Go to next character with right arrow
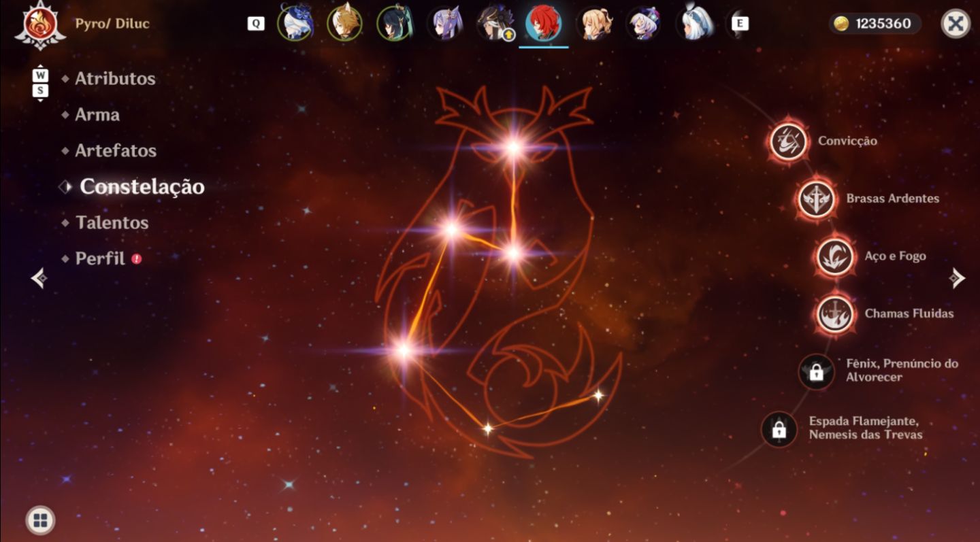The width and height of the screenshot is (980, 542). (x=958, y=277)
